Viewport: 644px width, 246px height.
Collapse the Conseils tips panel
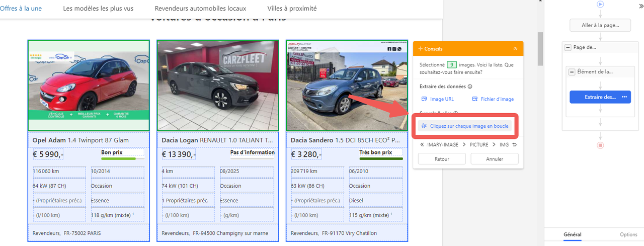[x=515, y=49]
